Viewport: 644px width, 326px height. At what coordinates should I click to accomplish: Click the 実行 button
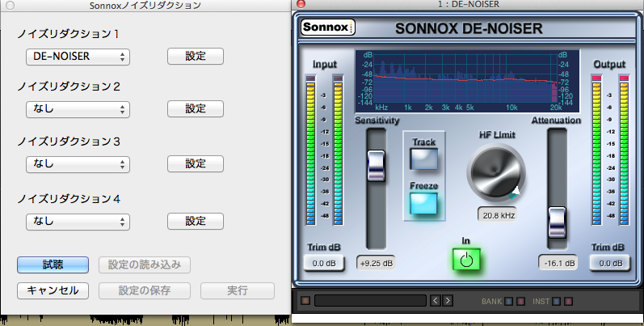point(238,290)
